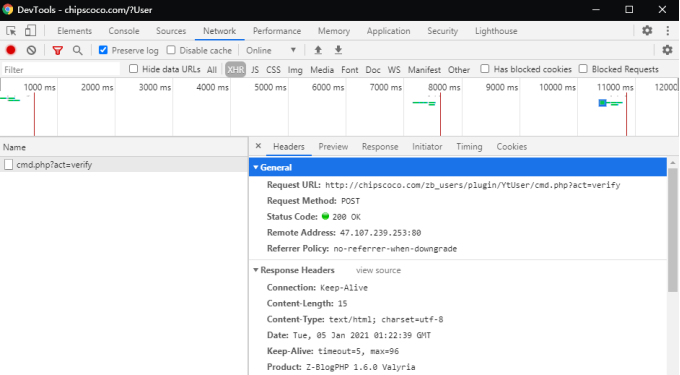This screenshot has width=680, height=375.
Task: Toggle the device toolbar icon
Action: click(30, 31)
